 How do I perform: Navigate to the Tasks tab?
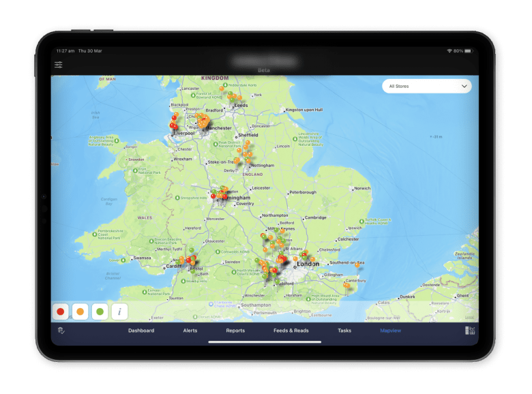coord(344,331)
